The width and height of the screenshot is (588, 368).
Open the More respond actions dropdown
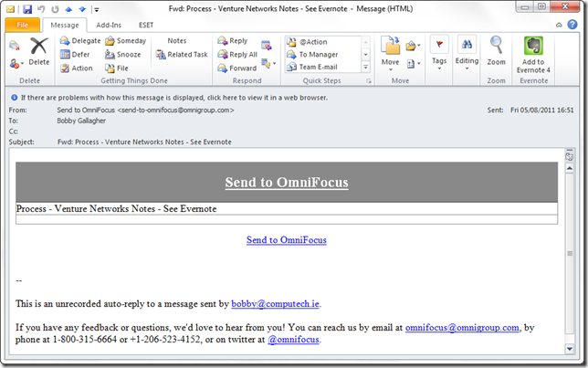click(x=268, y=63)
